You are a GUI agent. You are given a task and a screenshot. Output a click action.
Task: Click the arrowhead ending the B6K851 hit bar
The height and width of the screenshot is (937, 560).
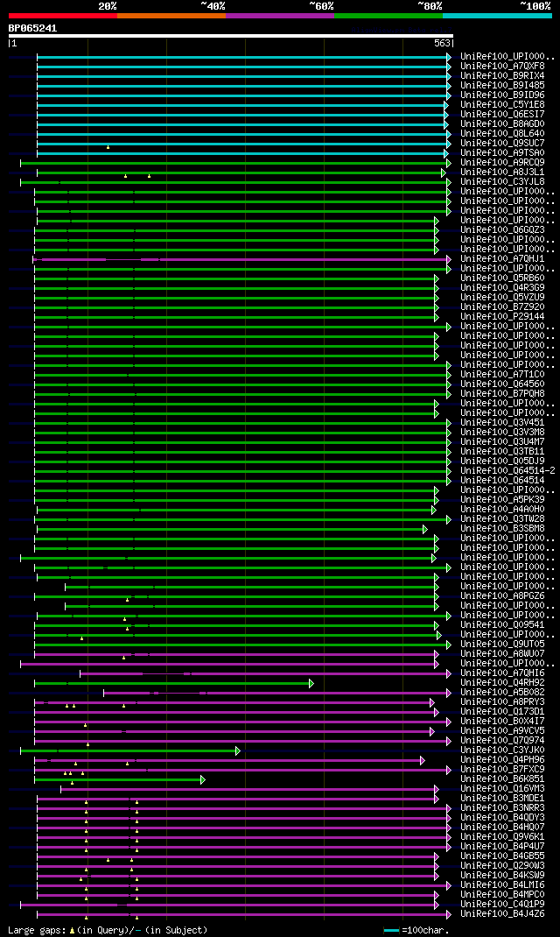pos(203,779)
